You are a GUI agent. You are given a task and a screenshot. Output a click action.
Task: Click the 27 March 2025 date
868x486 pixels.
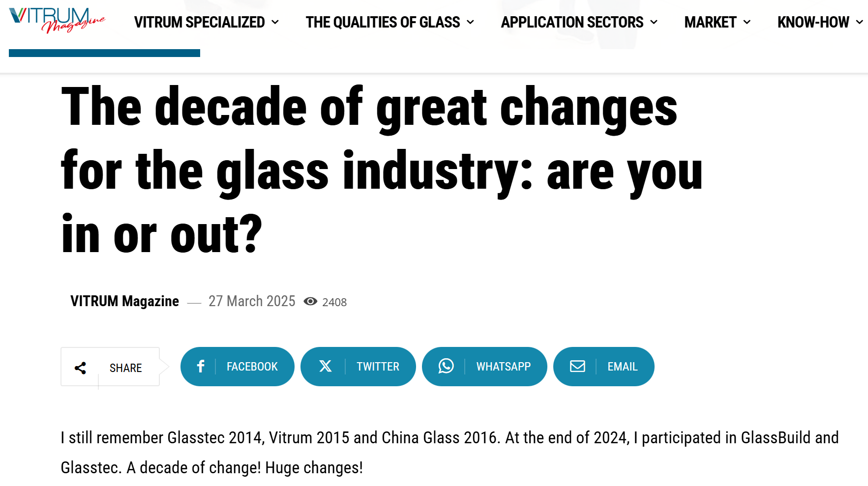click(x=252, y=301)
